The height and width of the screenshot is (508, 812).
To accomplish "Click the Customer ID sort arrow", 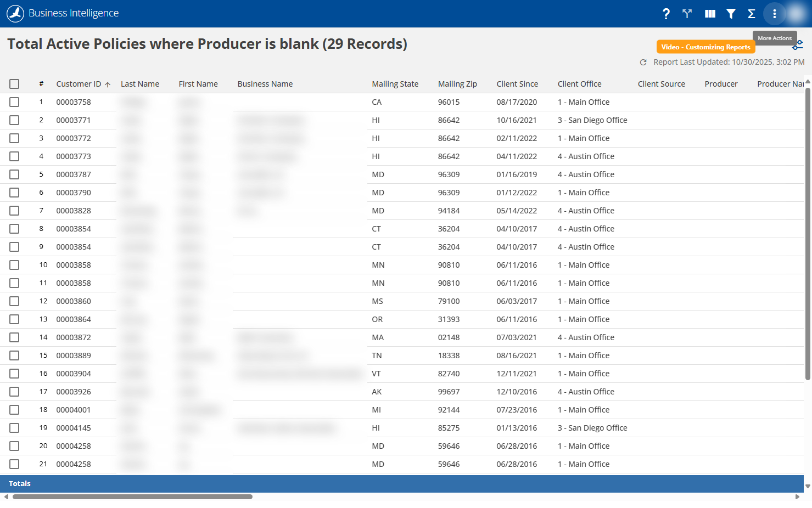I will click(108, 84).
